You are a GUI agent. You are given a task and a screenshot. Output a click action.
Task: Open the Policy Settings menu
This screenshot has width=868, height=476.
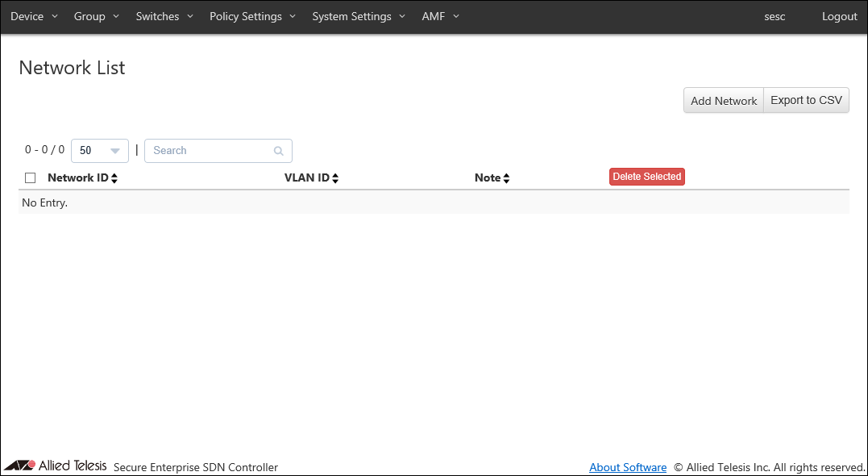click(x=252, y=17)
